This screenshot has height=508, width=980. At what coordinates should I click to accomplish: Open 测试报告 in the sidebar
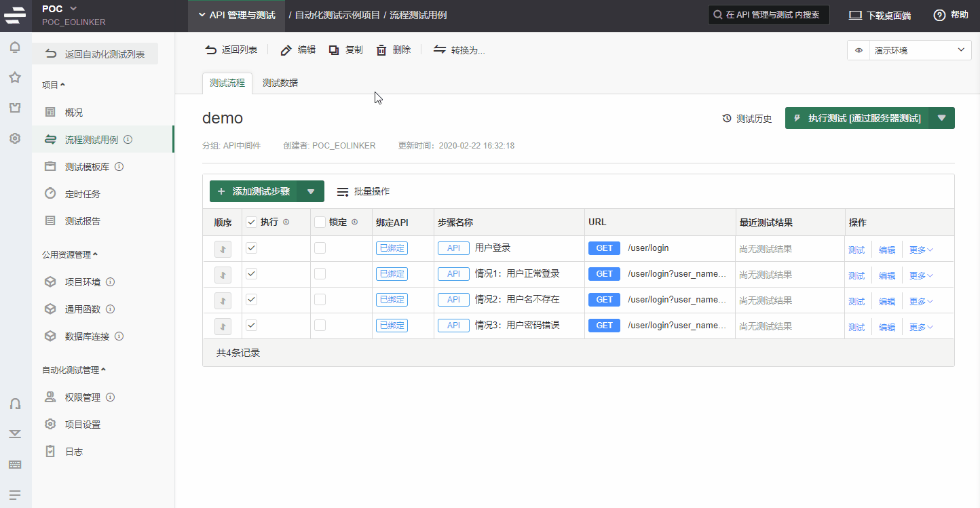pos(83,221)
